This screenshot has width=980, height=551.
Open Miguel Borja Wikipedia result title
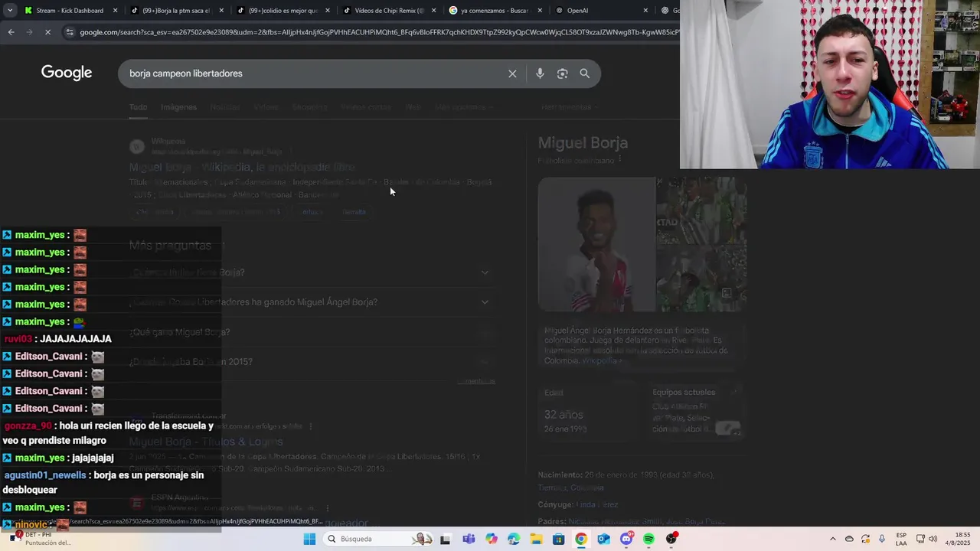pos(242,167)
